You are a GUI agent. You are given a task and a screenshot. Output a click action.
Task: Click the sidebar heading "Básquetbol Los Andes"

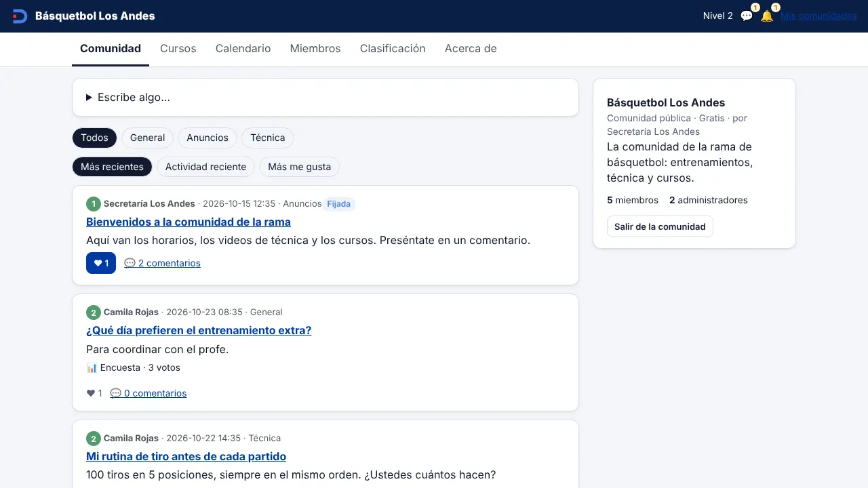click(x=666, y=103)
